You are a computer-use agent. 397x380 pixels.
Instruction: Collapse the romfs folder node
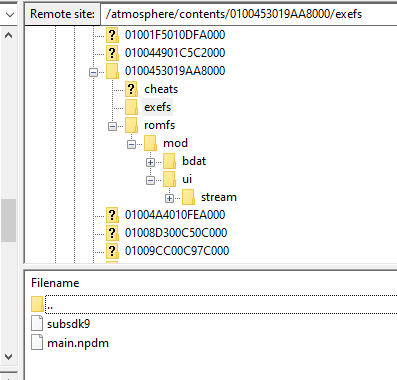112,126
